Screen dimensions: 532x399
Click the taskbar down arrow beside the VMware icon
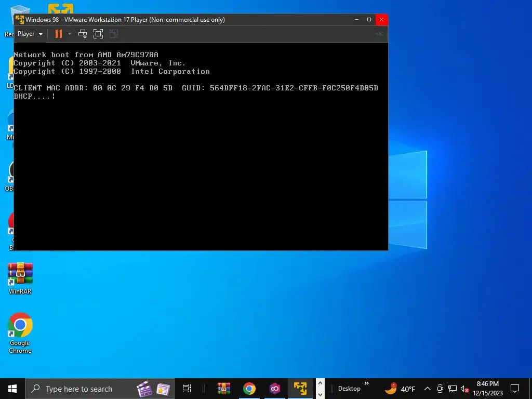point(320,394)
